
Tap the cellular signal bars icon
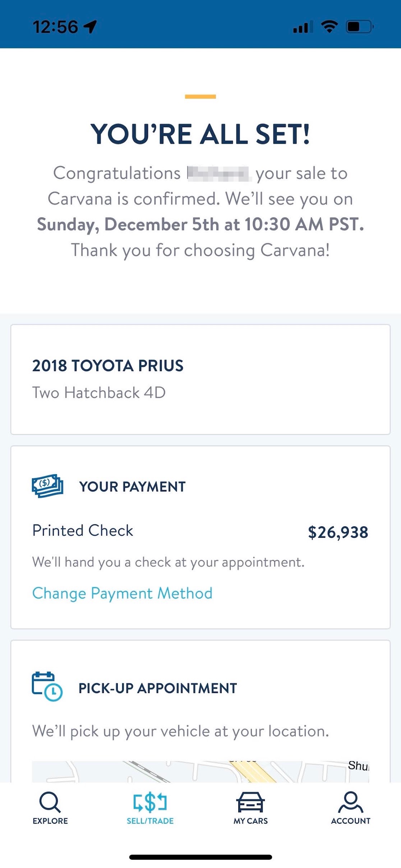pyautogui.click(x=303, y=27)
